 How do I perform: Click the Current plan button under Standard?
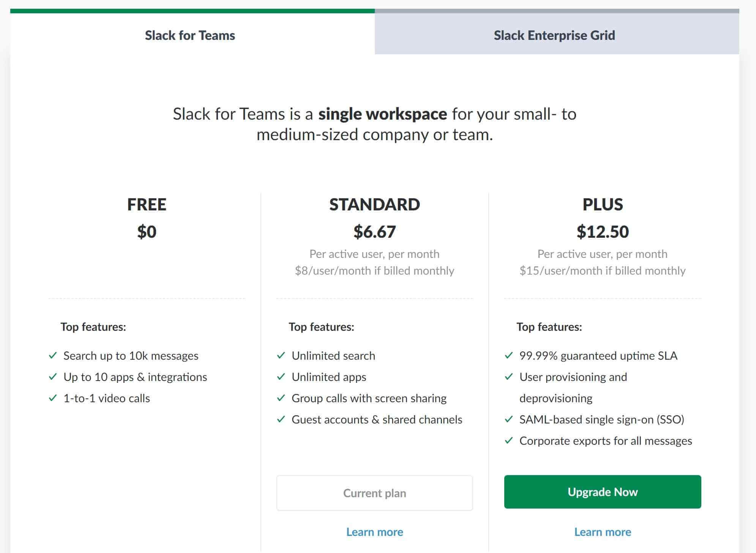(x=374, y=493)
